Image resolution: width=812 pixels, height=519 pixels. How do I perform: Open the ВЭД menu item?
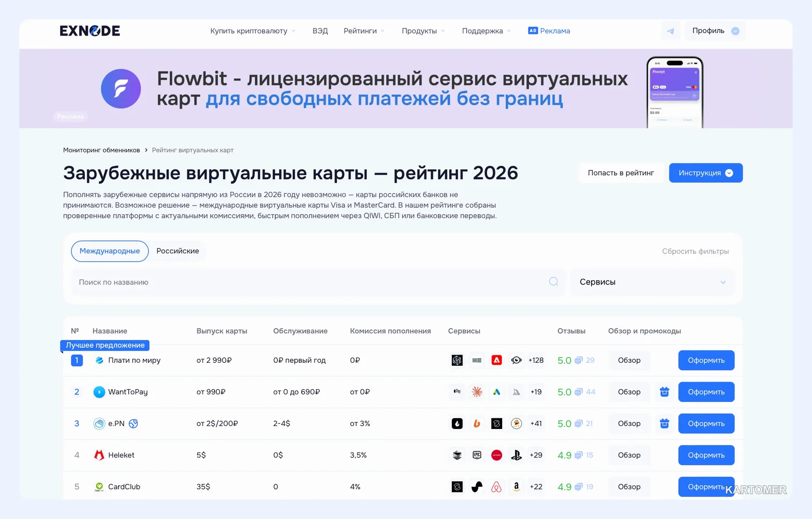(x=320, y=31)
